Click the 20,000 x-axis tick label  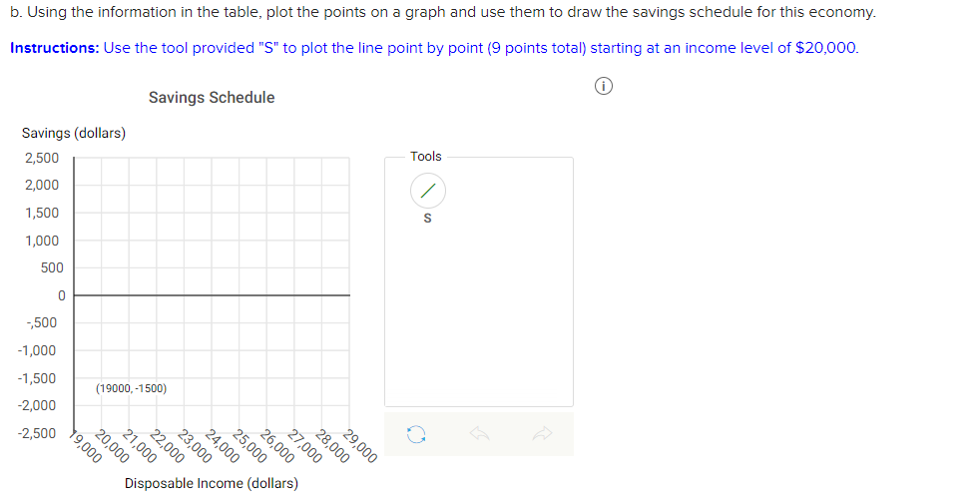pyautogui.click(x=112, y=447)
